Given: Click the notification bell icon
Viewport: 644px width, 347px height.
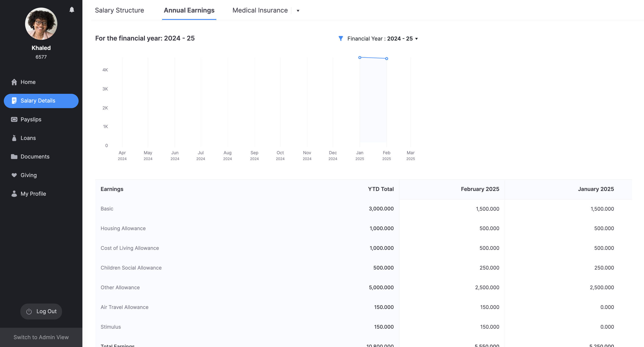Looking at the screenshot, I should [x=72, y=9].
